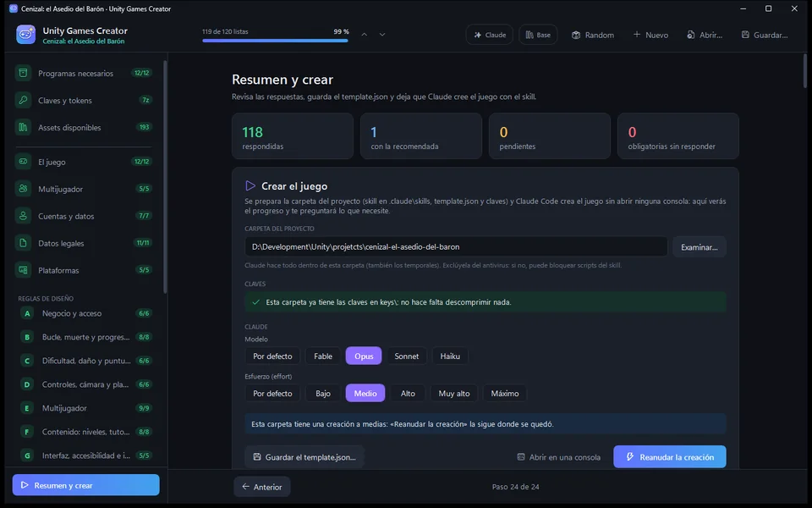
Task: Click the Plataformas devices icon
Action: tap(23, 270)
